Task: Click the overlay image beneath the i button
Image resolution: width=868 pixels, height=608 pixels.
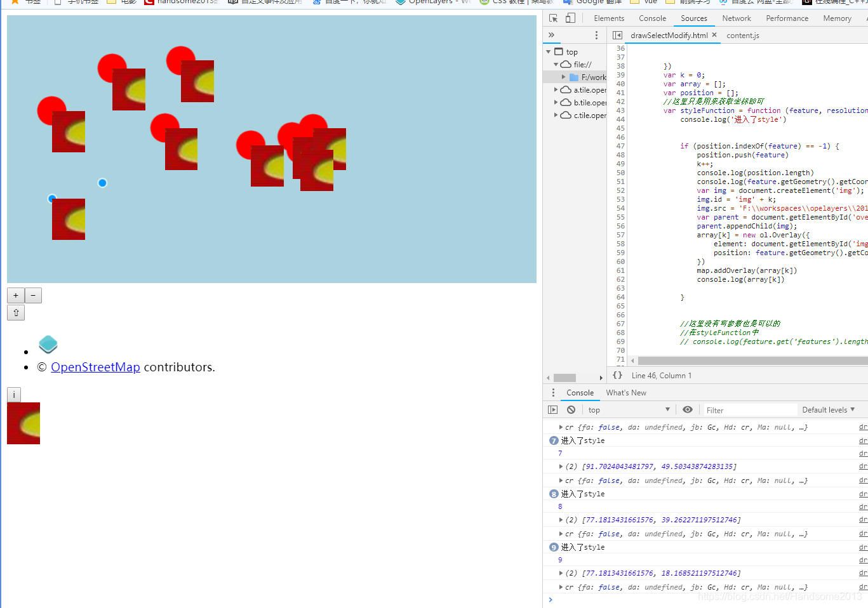Action: point(23,423)
